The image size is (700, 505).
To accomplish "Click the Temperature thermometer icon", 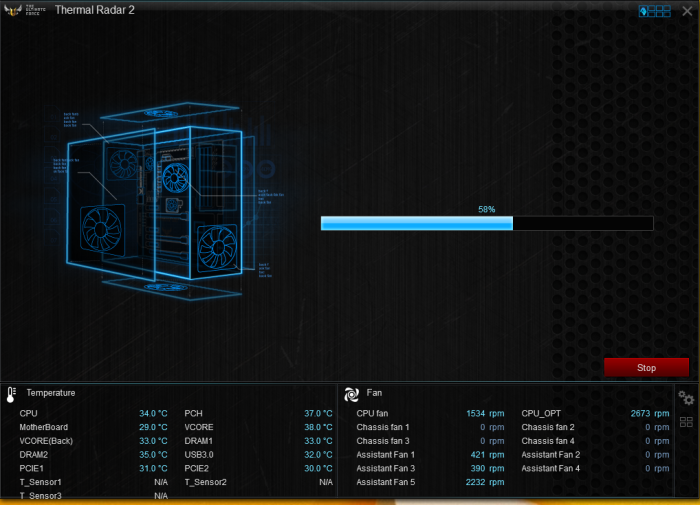I will tap(11, 394).
